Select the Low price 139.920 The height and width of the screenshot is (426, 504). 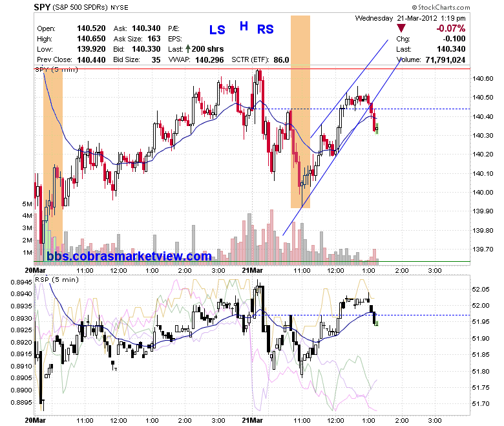(x=91, y=49)
